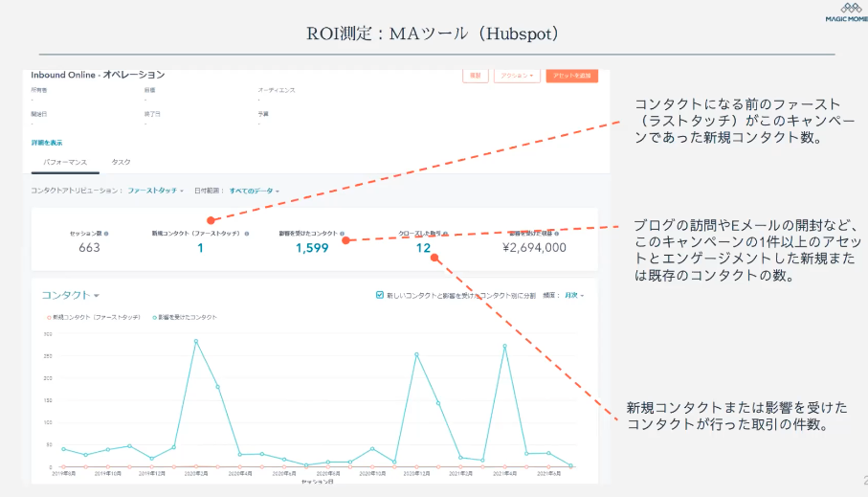
Task: Switch to the パフォーマンス tab
Action: tap(65, 163)
